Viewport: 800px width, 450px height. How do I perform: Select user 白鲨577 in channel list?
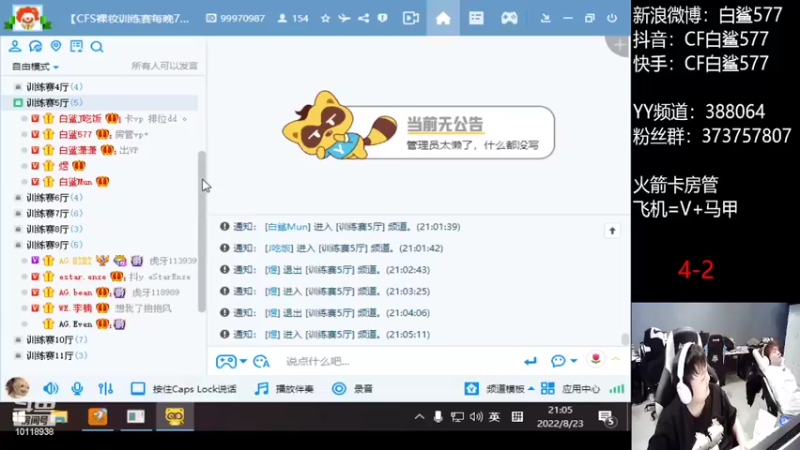click(x=75, y=135)
